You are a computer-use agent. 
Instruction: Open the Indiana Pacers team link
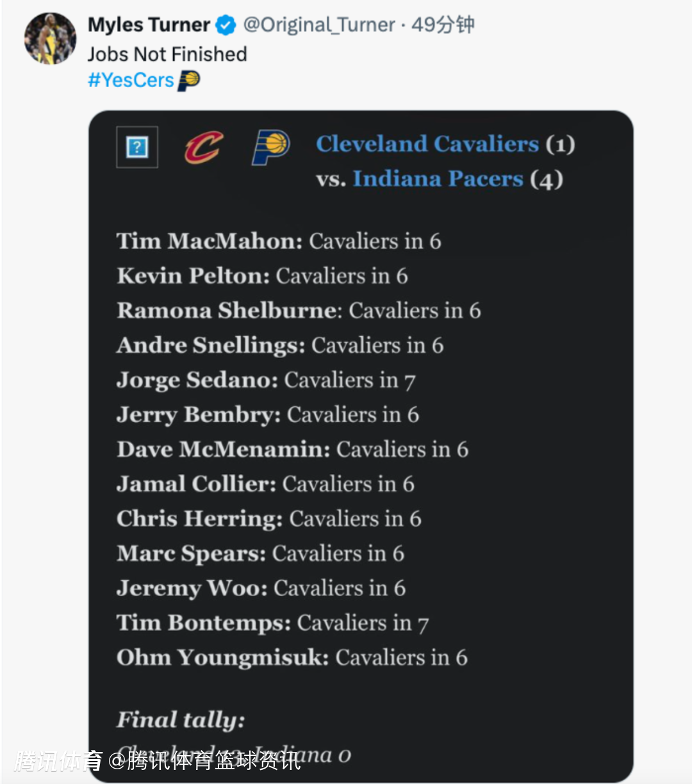438,178
